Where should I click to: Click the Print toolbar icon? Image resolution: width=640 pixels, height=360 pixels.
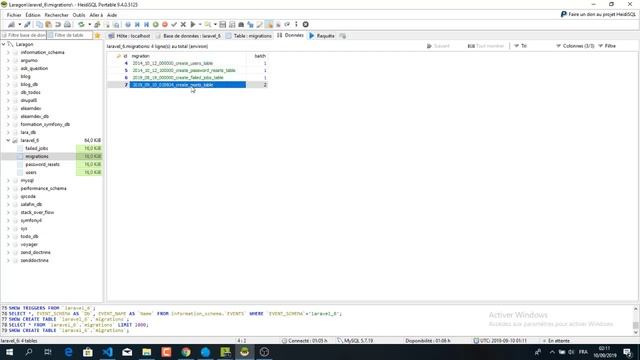pos(67,24)
